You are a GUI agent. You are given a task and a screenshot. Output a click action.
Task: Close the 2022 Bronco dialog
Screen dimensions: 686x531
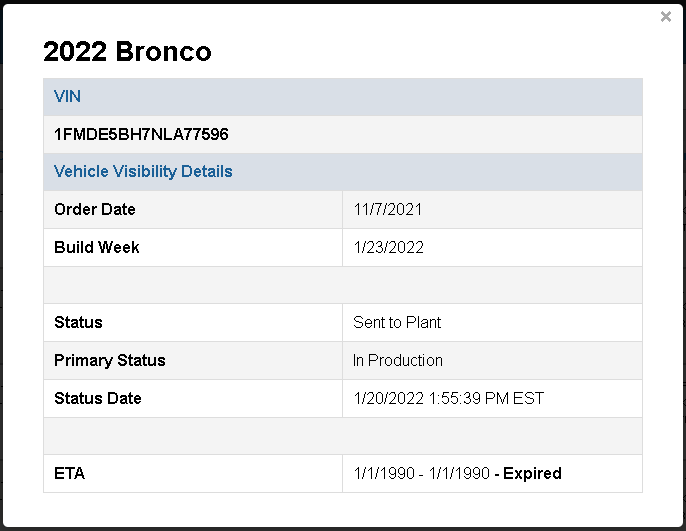click(x=666, y=17)
